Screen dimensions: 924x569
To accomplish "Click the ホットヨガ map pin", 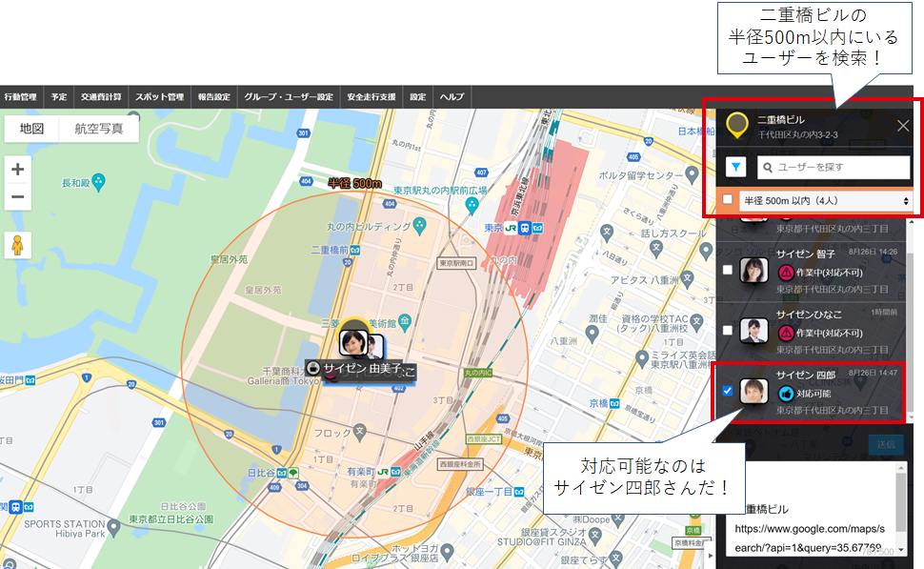I will click(448, 551).
